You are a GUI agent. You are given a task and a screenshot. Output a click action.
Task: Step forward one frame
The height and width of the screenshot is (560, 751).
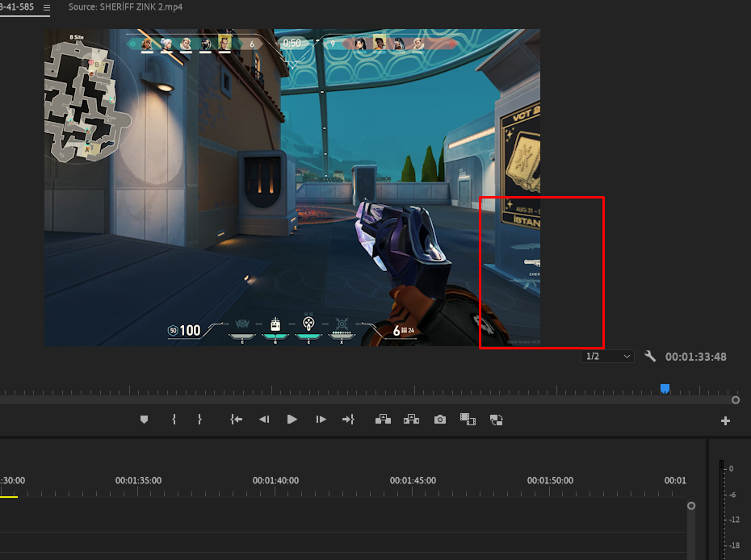[321, 420]
